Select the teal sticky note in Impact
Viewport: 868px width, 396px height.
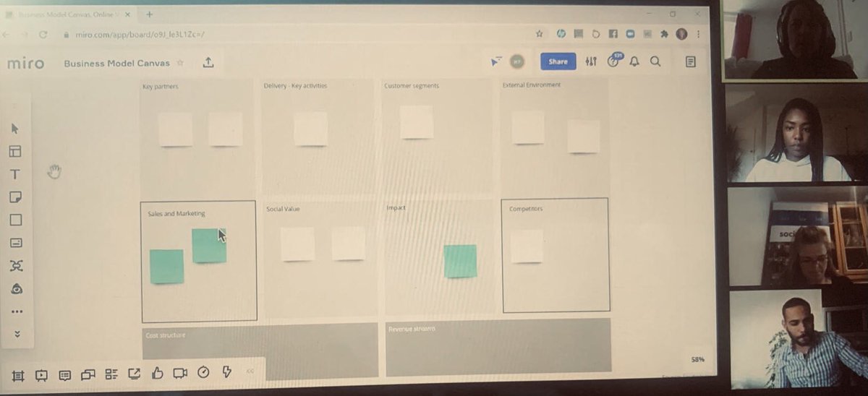[460, 261]
